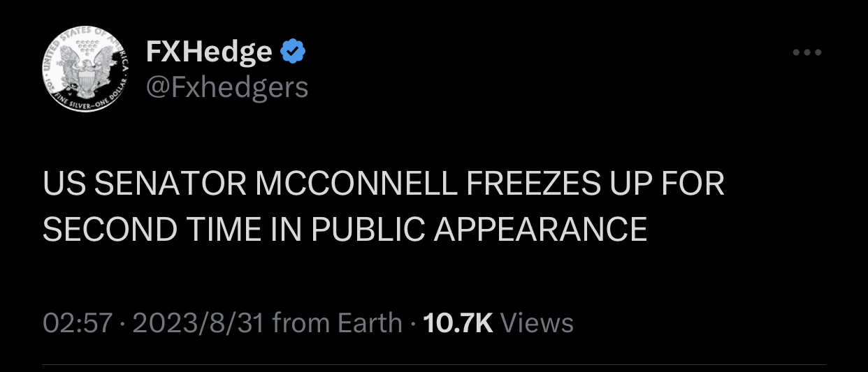Image resolution: width=868 pixels, height=372 pixels.
Task: Open the three-dot more options menu
Action: tap(807, 52)
